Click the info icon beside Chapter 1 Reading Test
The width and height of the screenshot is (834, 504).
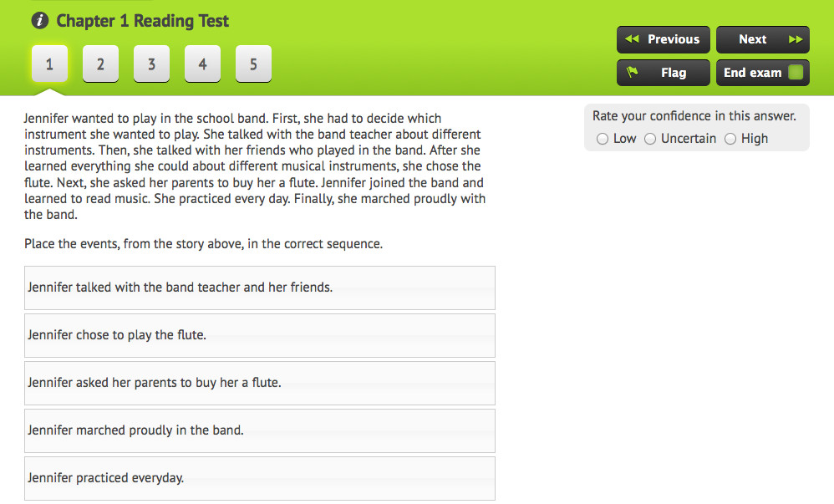click(x=40, y=21)
